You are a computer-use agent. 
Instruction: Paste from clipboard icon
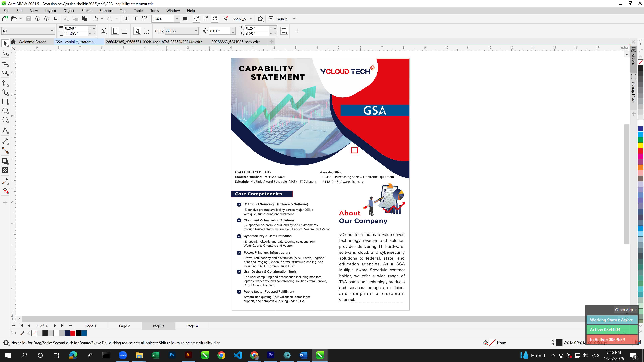click(85, 19)
